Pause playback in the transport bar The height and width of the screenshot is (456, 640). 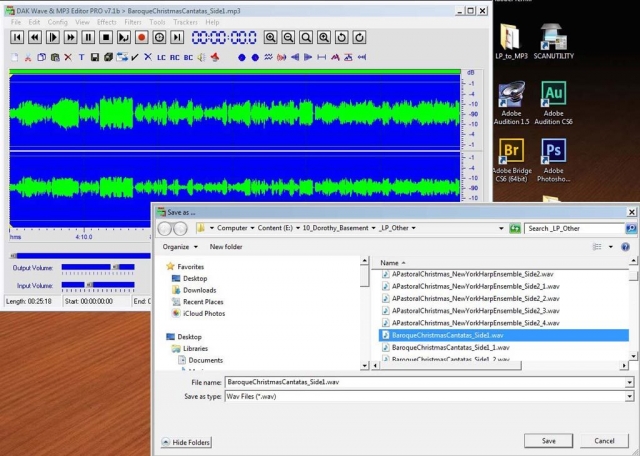point(88,38)
